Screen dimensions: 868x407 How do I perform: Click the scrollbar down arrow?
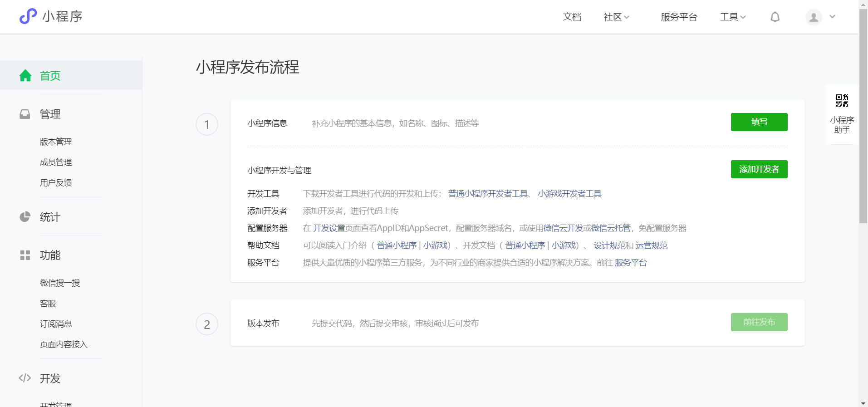[863, 403]
